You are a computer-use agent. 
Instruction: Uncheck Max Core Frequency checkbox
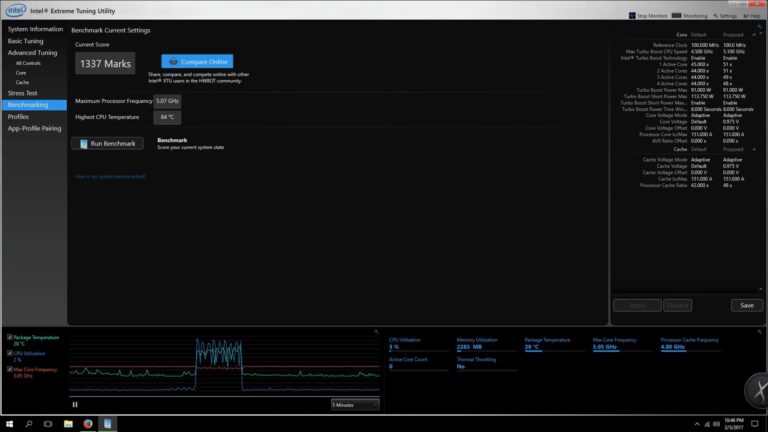10,370
